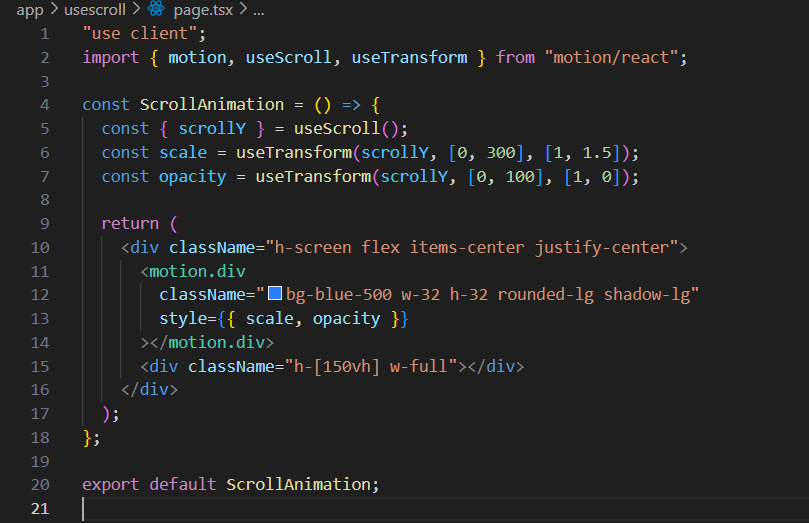Screen dimensions: 809x523
Task: Expand breadcrumb chevron after 'usescroll'
Action: click(x=136, y=9)
